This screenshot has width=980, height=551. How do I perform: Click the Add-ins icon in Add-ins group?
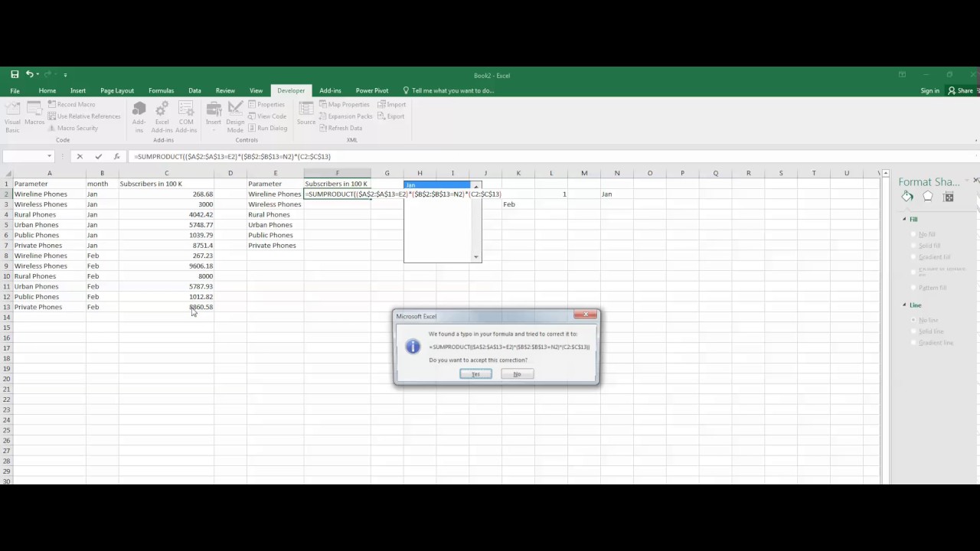tap(139, 116)
